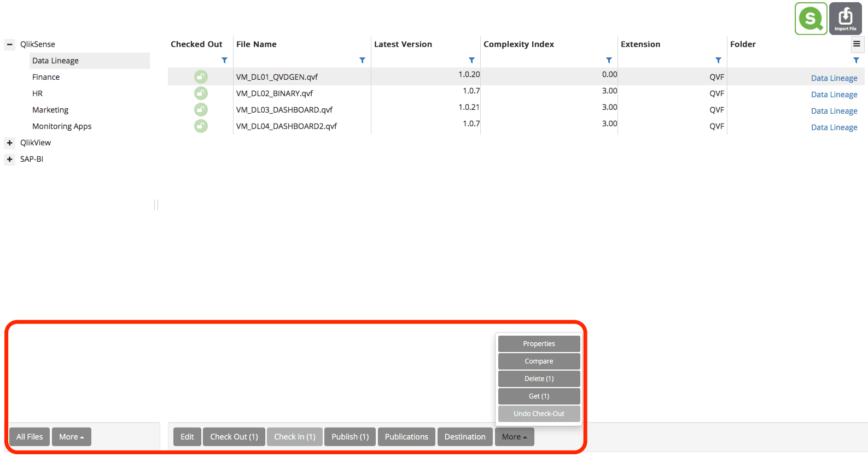This screenshot has width=868, height=457.
Task: Click the Import File icon
Action: (845, 19)
